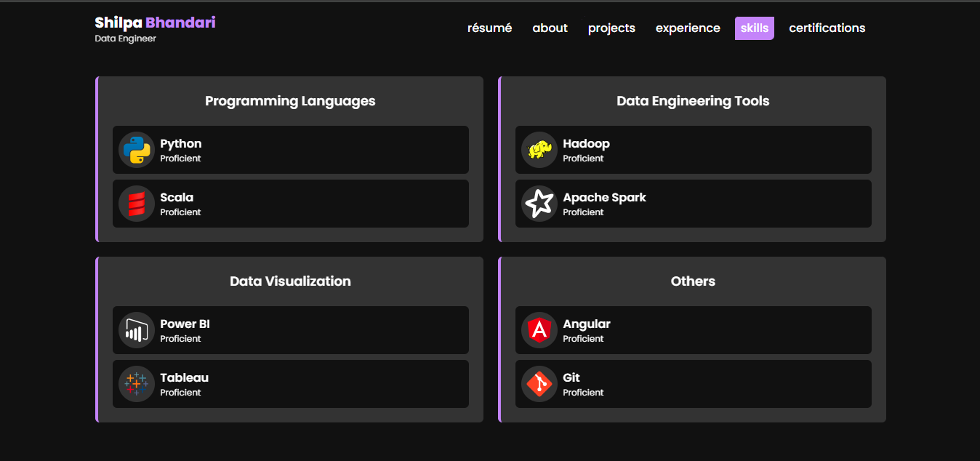The image size is (980, 461).
Task: Open the résumé nav link
Action: [x=489, y=28]
